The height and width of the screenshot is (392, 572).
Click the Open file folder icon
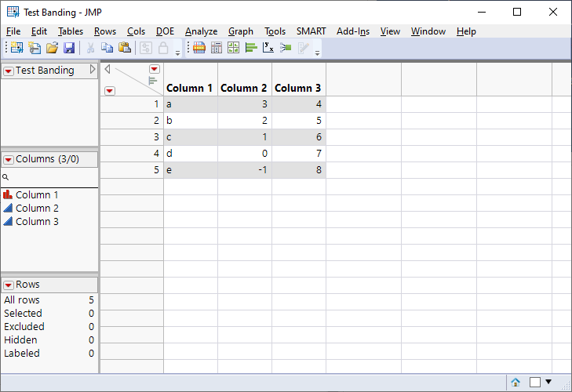coord(52,48)
